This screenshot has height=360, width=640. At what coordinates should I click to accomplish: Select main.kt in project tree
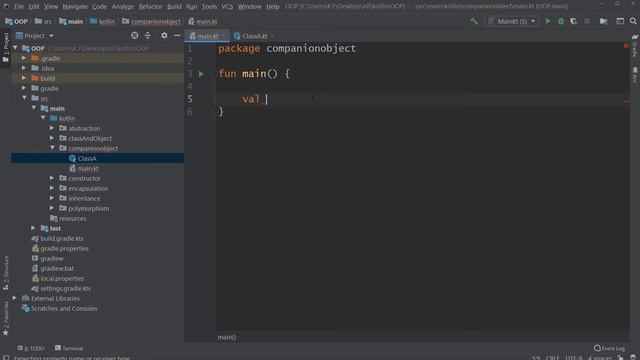tap(88, 169)
